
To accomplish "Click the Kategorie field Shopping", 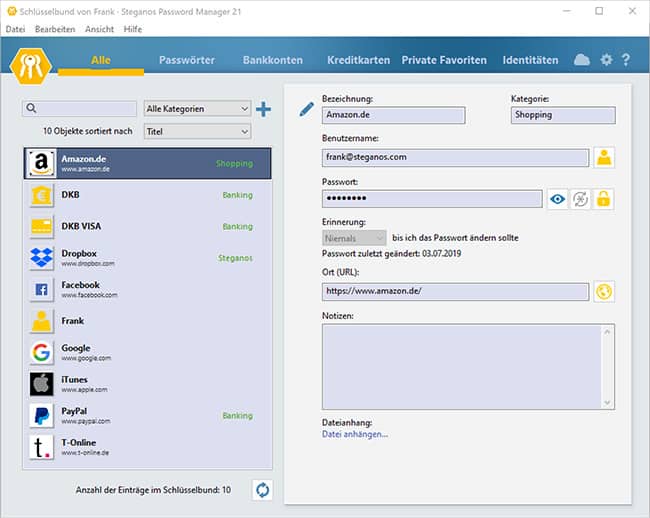I will (x=563, y=115).
